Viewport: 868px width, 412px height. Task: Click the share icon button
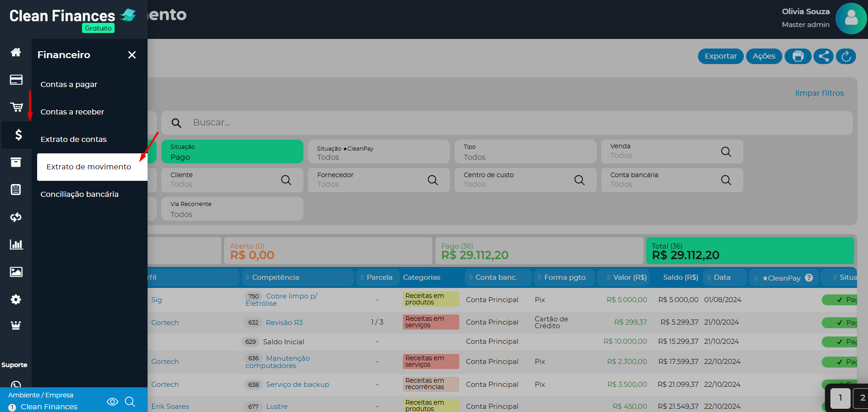[x=824, y=56]
